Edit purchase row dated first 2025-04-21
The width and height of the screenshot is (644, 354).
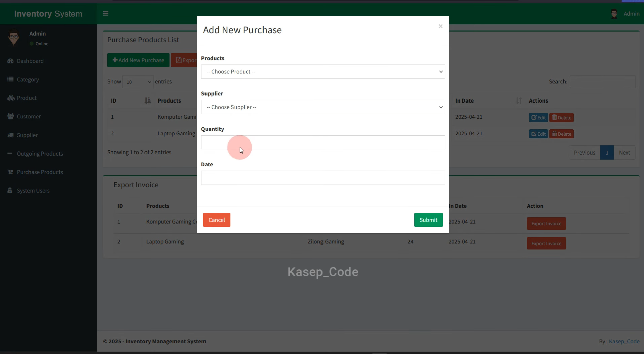[538, 118]
